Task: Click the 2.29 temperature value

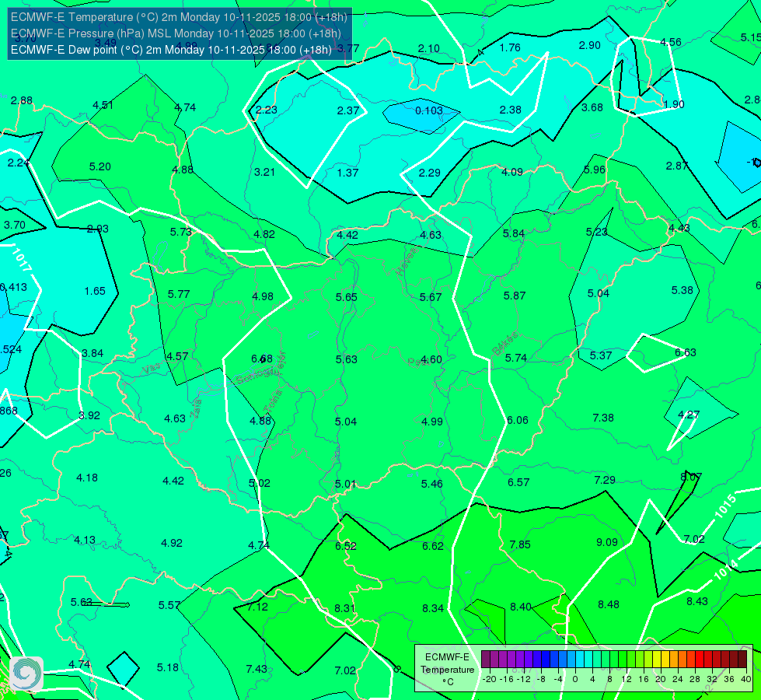Action: point(430,173)
